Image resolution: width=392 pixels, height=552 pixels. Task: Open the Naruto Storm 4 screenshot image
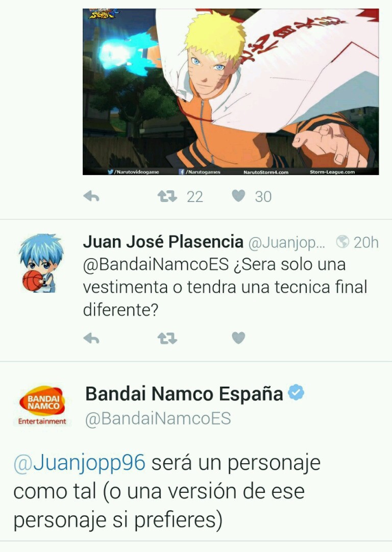(231, 91)
